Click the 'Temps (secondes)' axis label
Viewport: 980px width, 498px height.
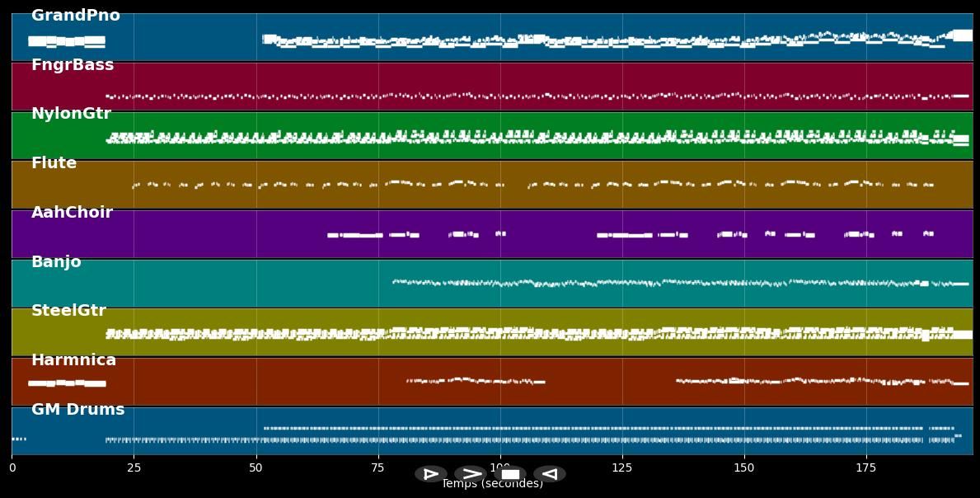(492, 484)
